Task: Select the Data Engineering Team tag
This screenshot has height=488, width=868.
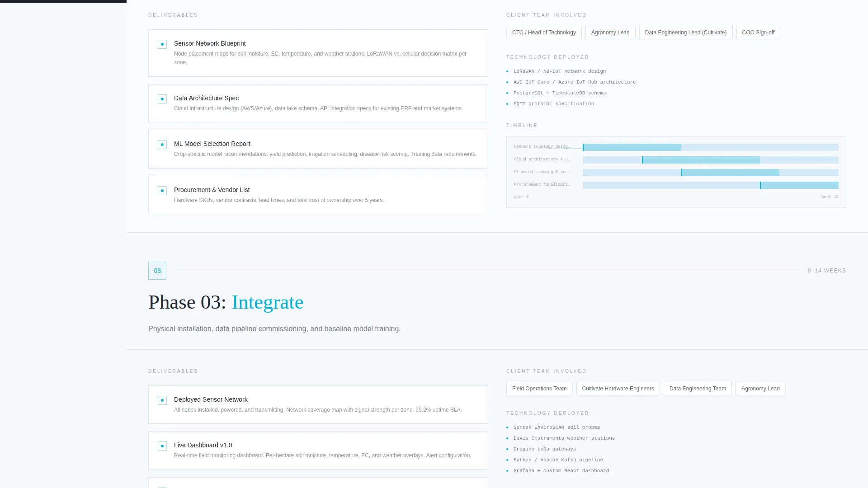Action: (x=698, y=389)
